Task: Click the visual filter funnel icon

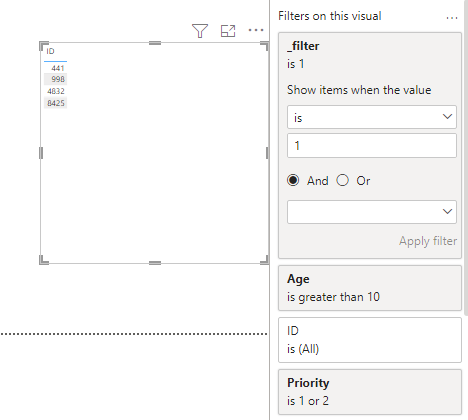Action: coord(200,31)
